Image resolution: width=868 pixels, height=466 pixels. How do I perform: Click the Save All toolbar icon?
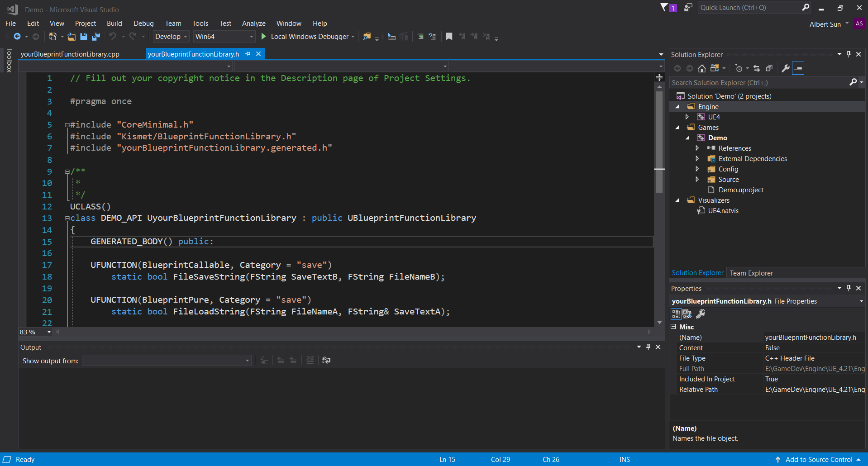click(x=96, y=37)
